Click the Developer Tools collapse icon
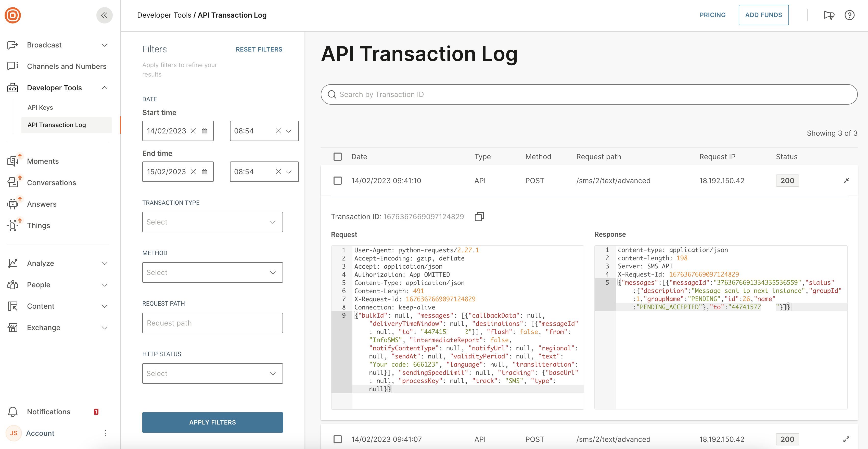868x449 pixels. point(106,88)
